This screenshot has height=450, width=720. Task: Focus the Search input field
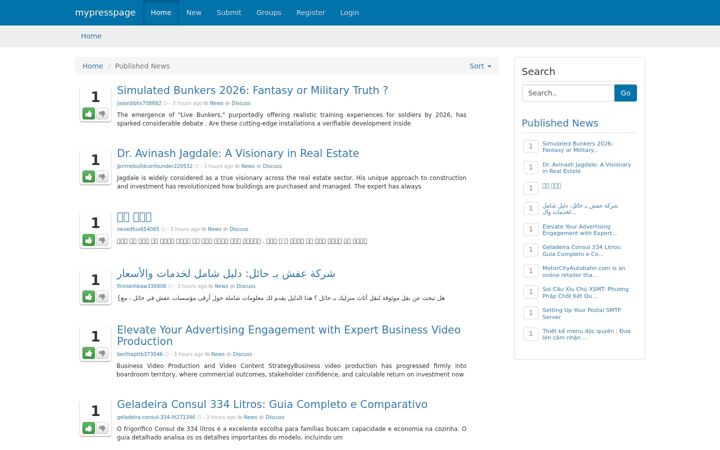(x=568, y=93)
